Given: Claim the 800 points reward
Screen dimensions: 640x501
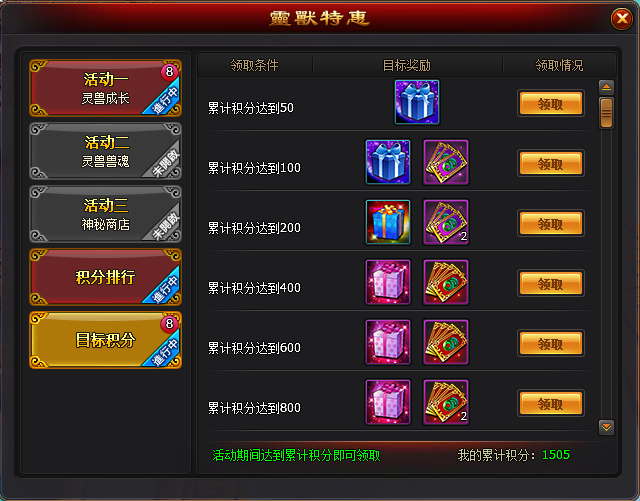Looking at the screenshot, I should [x=551, y=403].
